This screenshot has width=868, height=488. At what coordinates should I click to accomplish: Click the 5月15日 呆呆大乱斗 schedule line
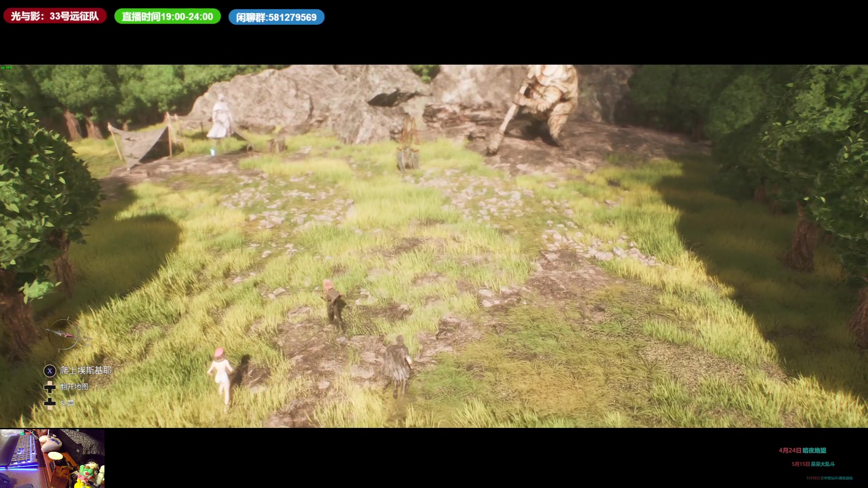[813, 464]
